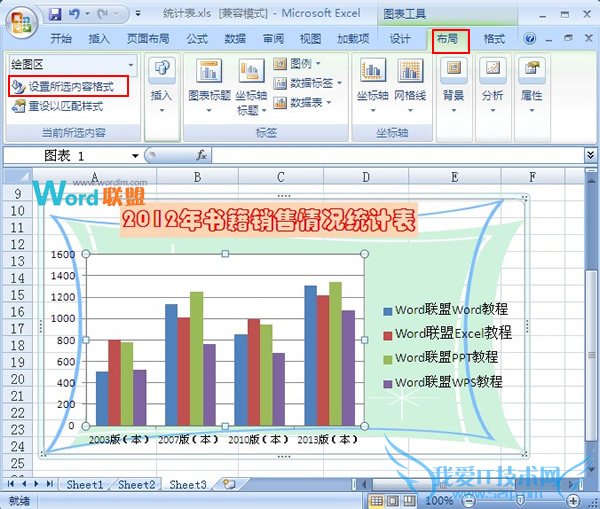This screenshot has height=509, width=600.
Task: Switch to Page Break Preview icon
Action: click(409, 501)
